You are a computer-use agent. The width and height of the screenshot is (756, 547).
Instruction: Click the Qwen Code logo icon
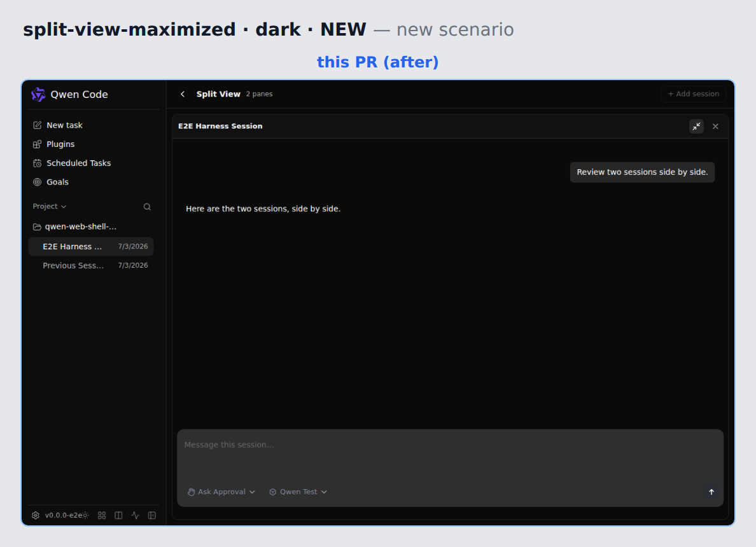[x=38, y=95]
